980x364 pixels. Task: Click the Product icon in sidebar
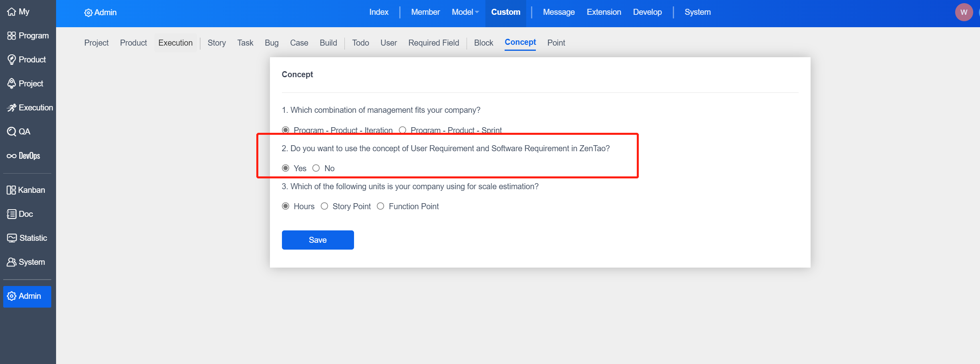click(12, 60)
